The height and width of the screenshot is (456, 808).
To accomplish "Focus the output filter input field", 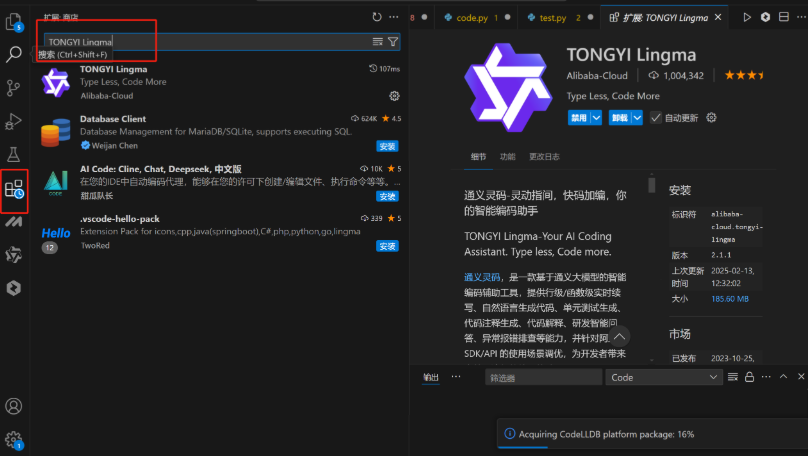I will pos(543,377).
